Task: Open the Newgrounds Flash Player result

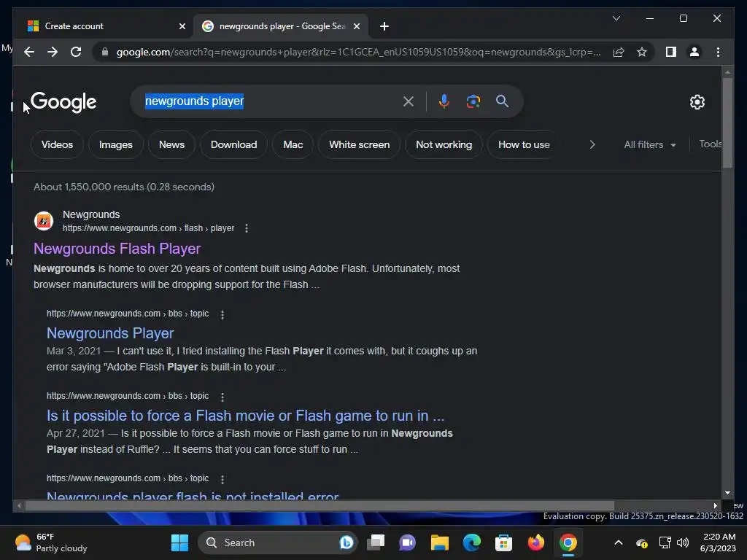Action: (117, 249)
